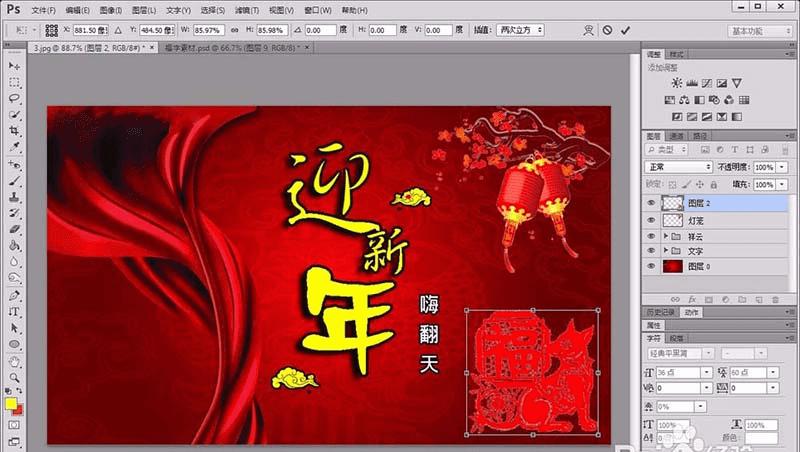Select the Zoom tool
This screenshot has width=800, height=452.
[14, 378]
